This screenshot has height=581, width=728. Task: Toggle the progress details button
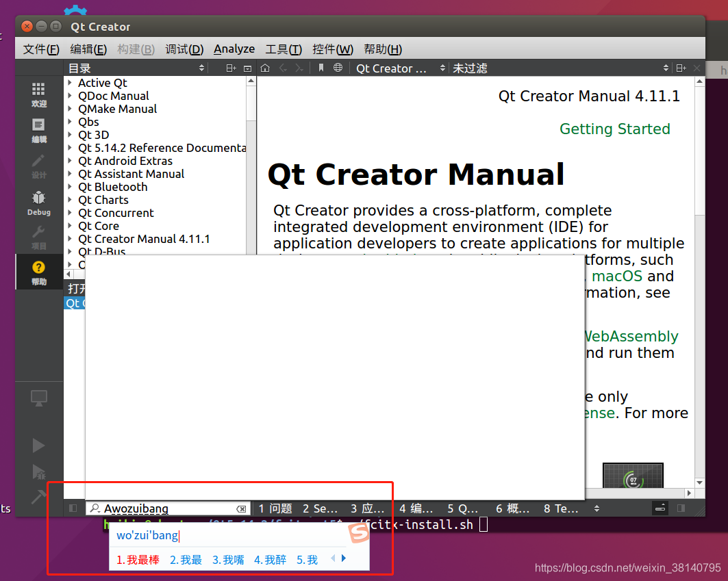(660, 508)
